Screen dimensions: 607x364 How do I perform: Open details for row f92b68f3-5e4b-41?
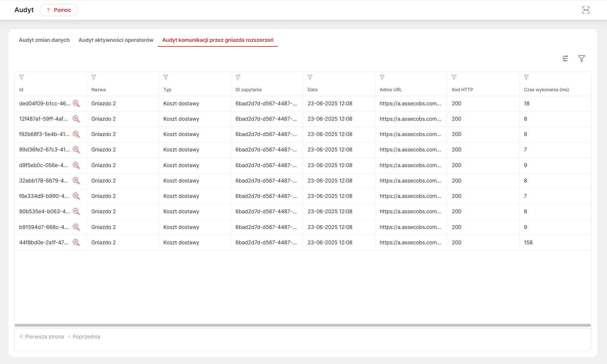click(76, 134)
